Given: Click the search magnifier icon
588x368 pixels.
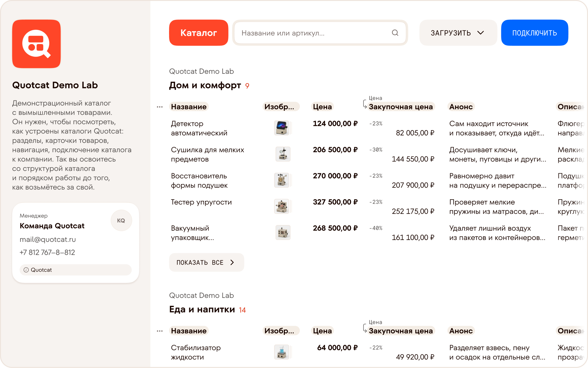Looking at the screenshot, I should click(x=395, y=33).
